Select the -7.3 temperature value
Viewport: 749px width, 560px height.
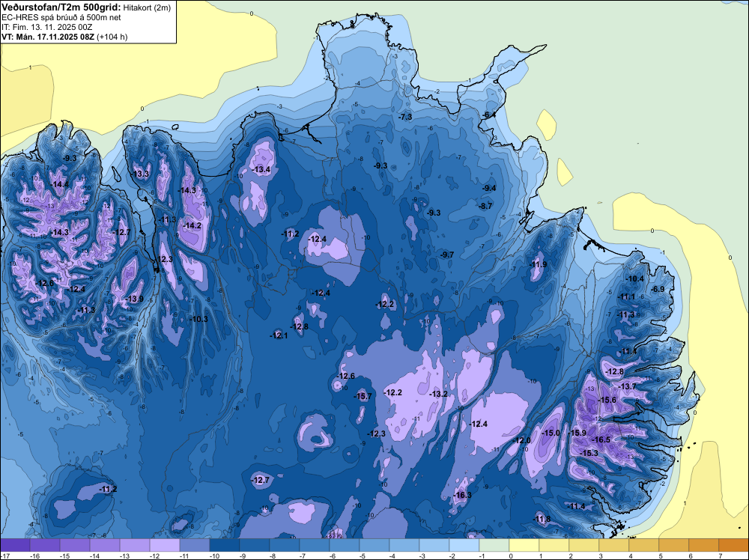[405, 117]
